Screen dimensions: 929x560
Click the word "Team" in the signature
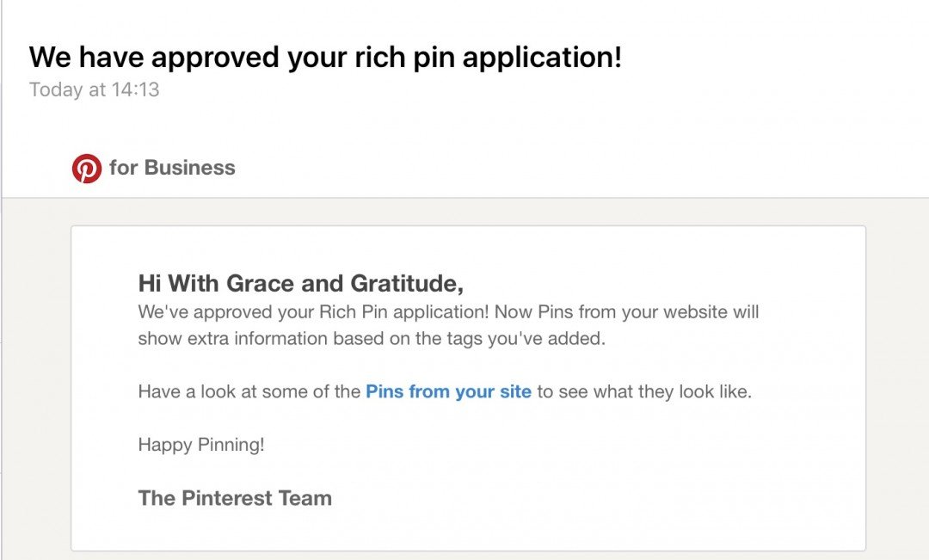click(x=305, y=498)
